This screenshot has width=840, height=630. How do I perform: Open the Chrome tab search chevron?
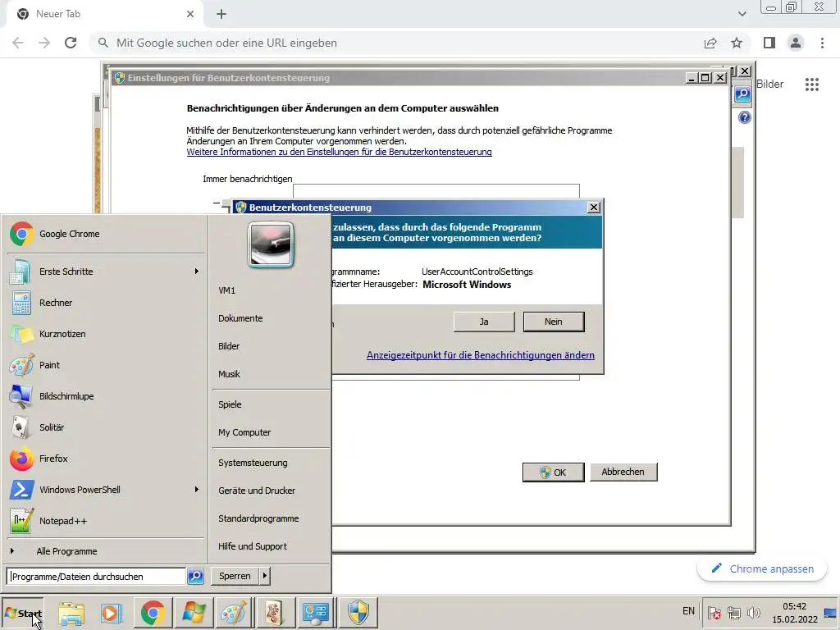742,14
